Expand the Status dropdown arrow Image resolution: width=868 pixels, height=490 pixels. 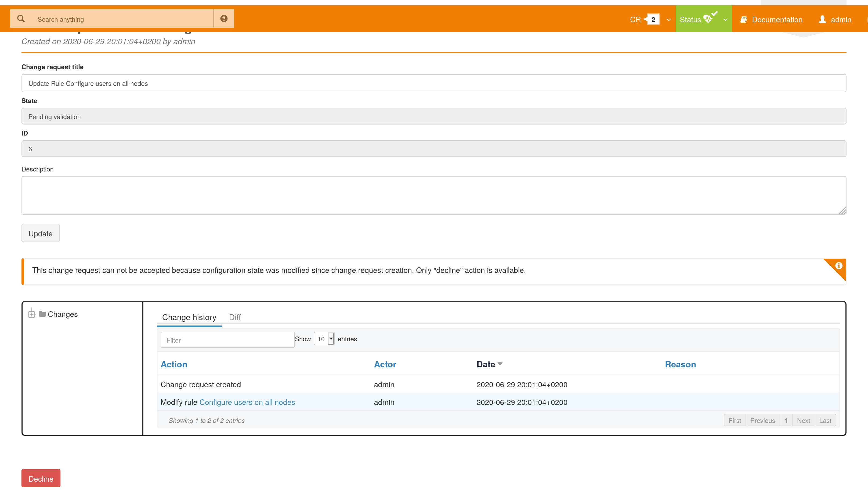pyautogui.click(x=725, y=20)
